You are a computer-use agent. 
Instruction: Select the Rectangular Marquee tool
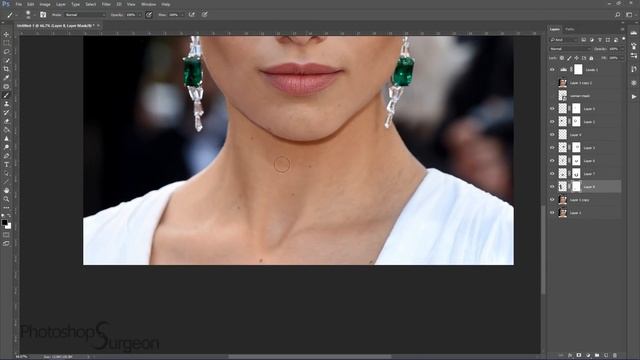click(x=6, y=43)
